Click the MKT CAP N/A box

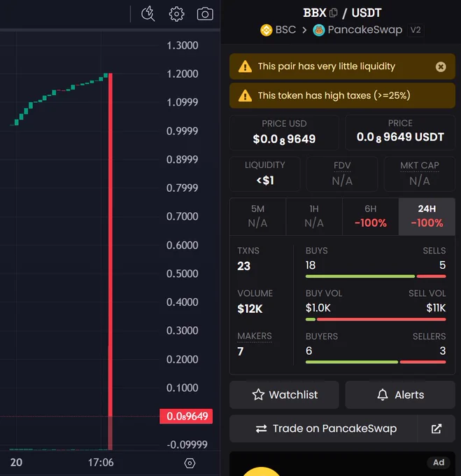point(420,174)
